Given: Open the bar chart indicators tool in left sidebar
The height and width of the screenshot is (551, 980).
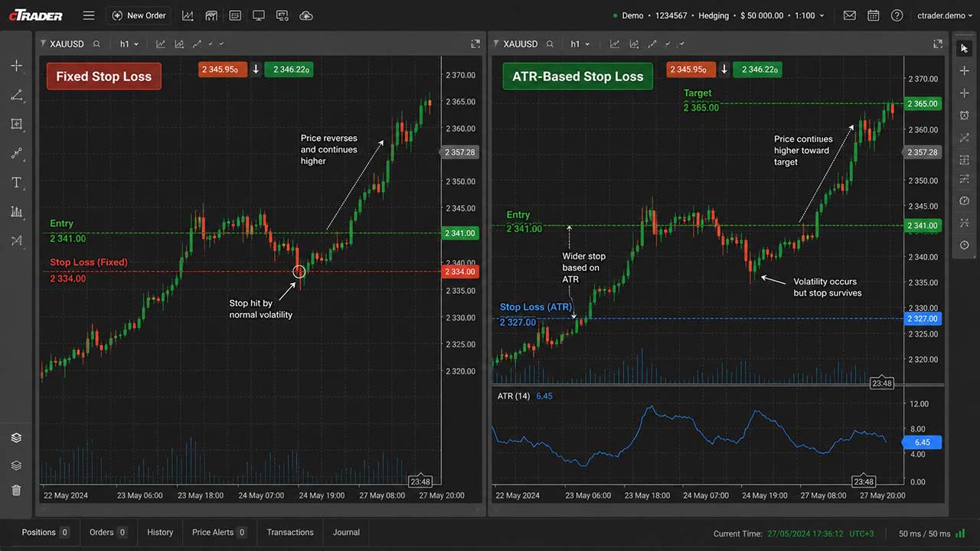Looking at the screenshot, I should pos(16,212).
